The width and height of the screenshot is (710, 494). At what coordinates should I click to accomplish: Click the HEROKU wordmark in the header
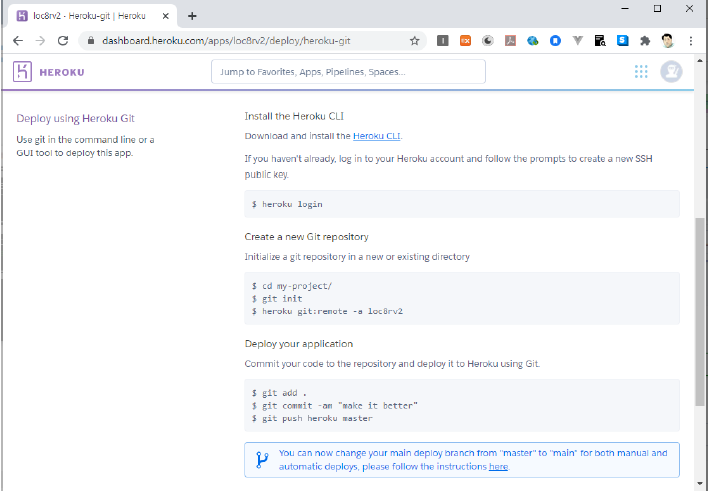coord(62,72)
